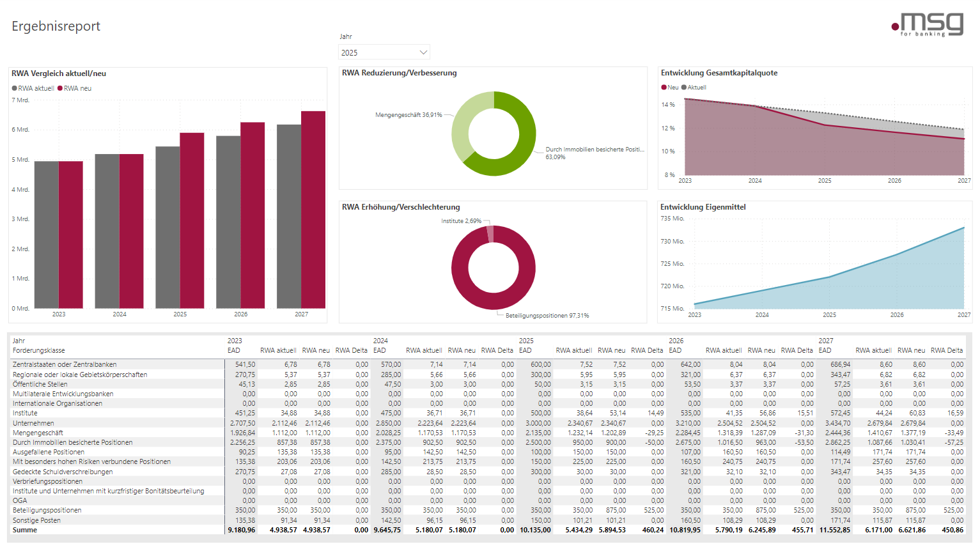Toggle the Aktuell legend in Gesamtkapitalquote chart
980x549 pixels.
696,87
